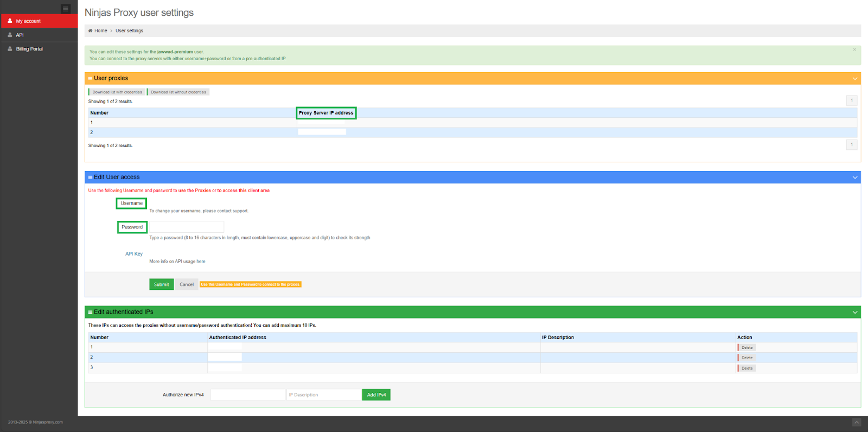Click the Cancel button
The height and width of the screenshot is (432, 868).
click(187, 284)
